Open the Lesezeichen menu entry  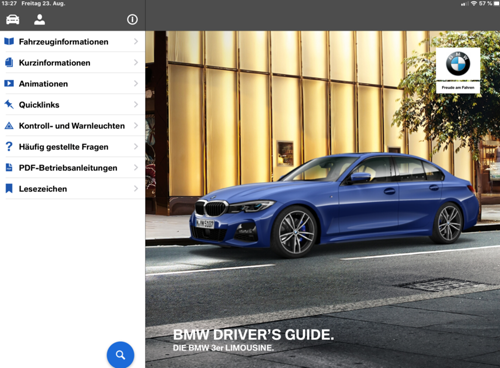point(72,188)
